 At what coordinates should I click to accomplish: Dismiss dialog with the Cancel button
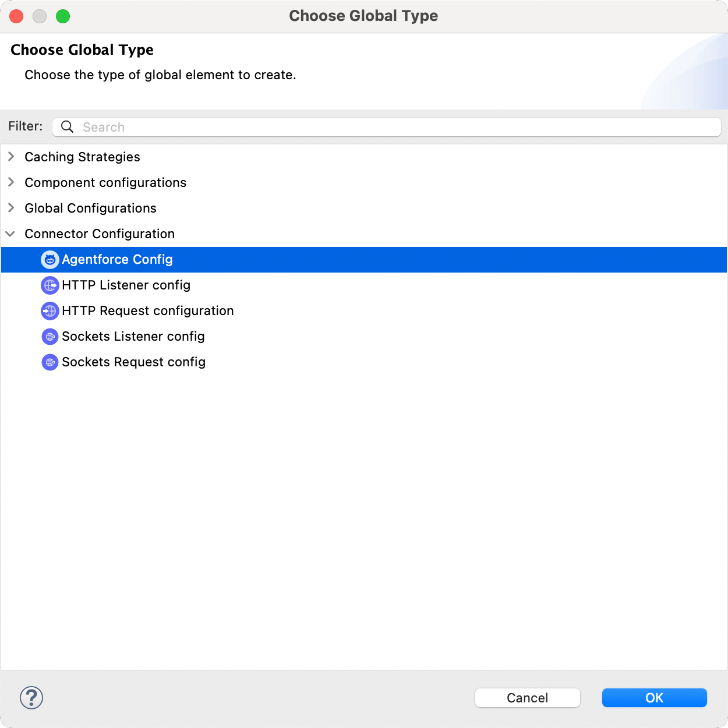527,698
